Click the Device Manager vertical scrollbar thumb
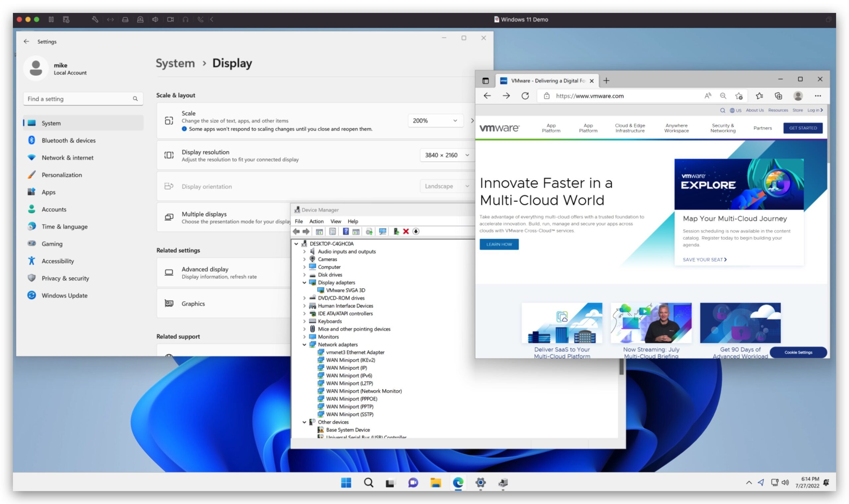The height and width of the screenshot is (504, 849). click(621, 367)
